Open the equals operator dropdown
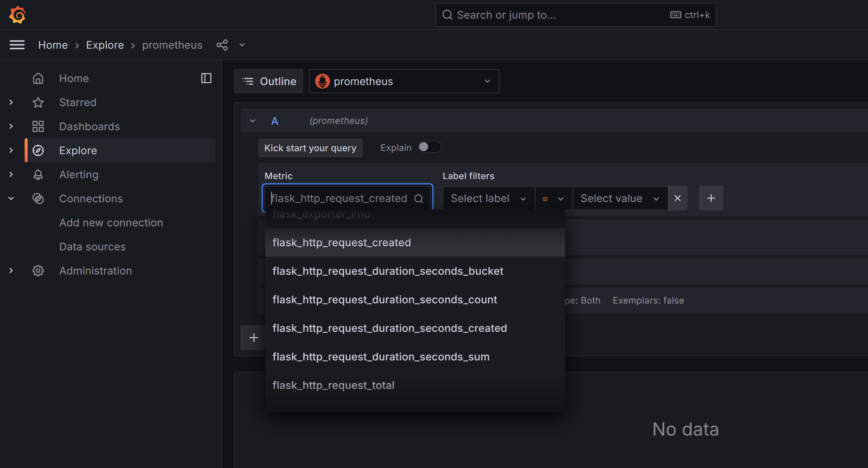Image resolution: width=868 pixels, height=468 pixels. [x=554, y=198]
